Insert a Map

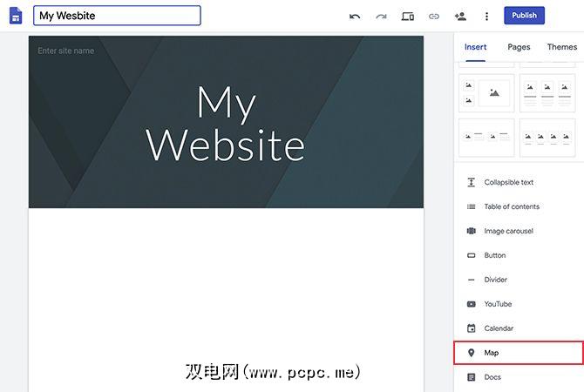tap(519, 353)
